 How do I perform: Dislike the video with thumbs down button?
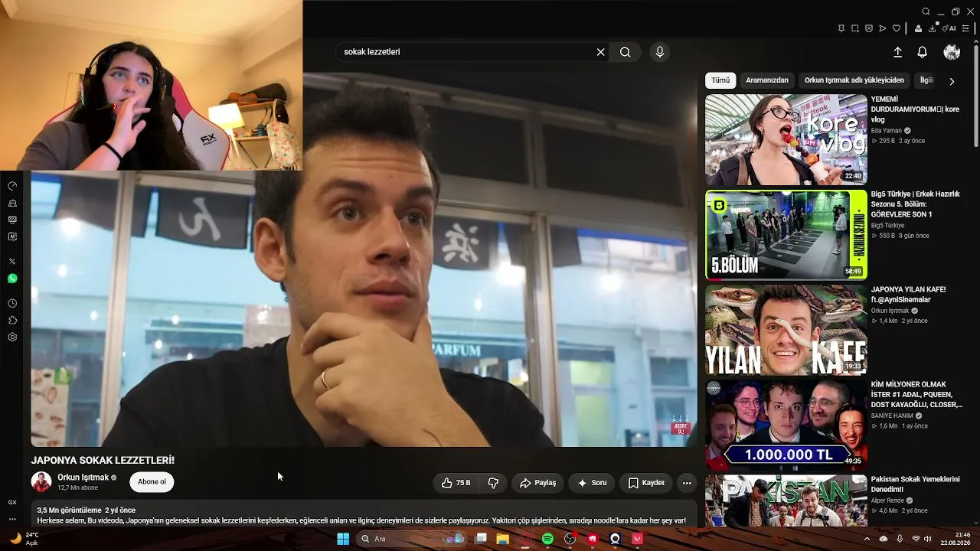[493, 483]
